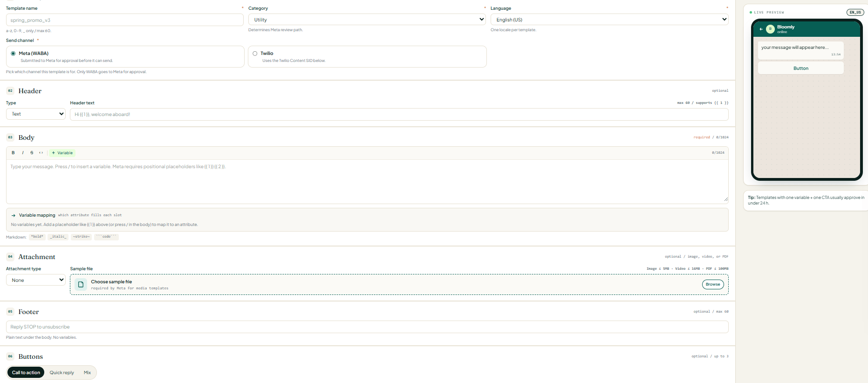Click the Bloomly avatar in preview header
The width and height of the screenshot is (868, 383).
(x=770, y=29)
